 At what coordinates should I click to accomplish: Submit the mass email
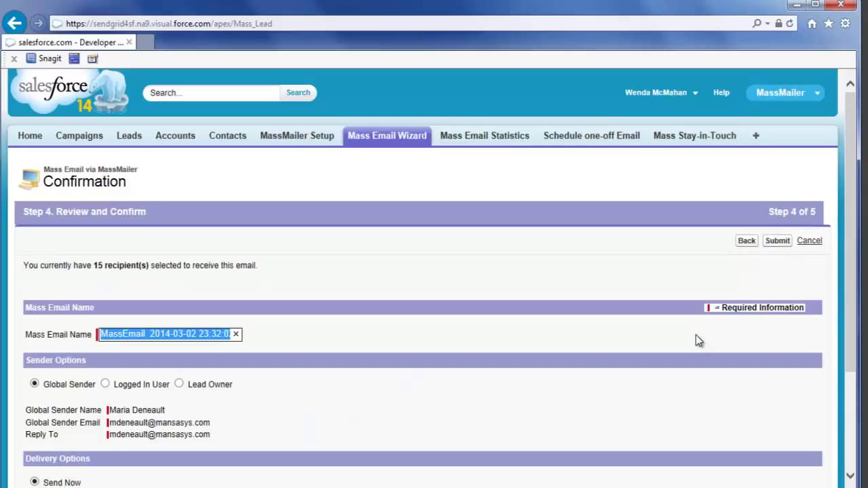click(x=777, y=241)
